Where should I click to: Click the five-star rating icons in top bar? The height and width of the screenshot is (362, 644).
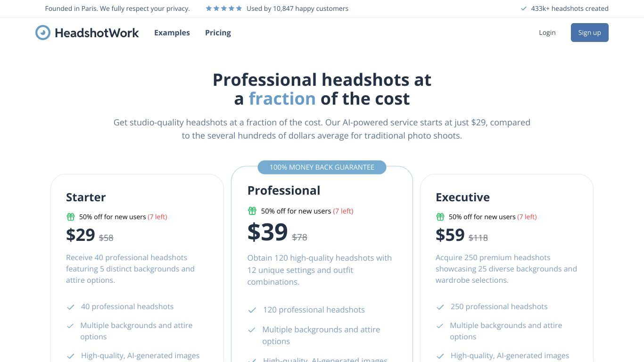point(224,8)
